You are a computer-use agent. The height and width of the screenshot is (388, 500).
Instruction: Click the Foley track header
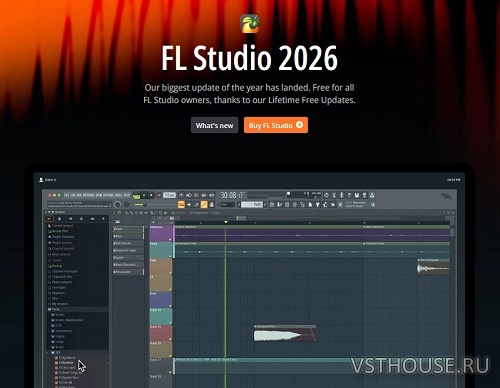161,250
